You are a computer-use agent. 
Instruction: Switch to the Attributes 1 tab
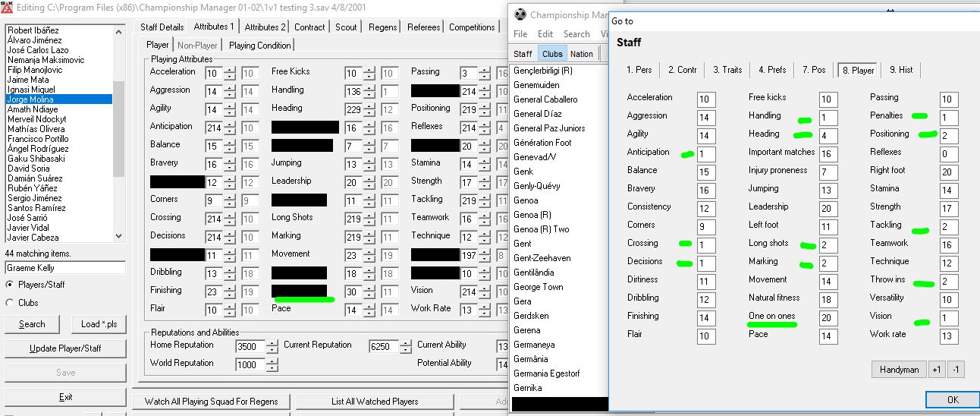coord(214,26)
